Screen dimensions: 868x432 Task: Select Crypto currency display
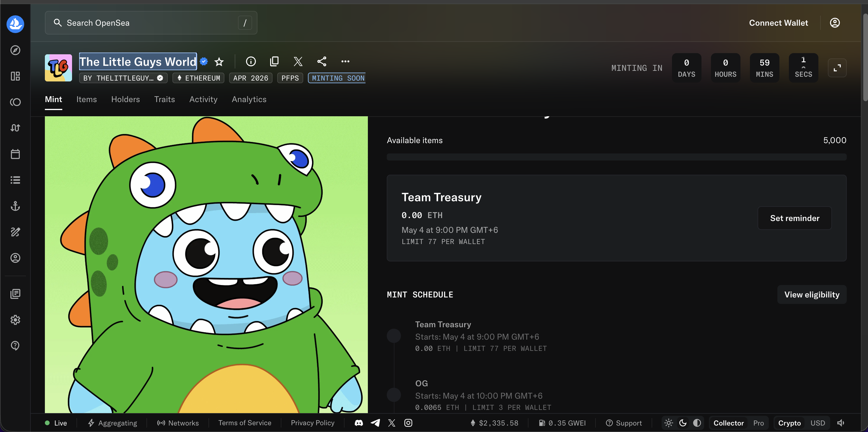click(x=789, y=423)
